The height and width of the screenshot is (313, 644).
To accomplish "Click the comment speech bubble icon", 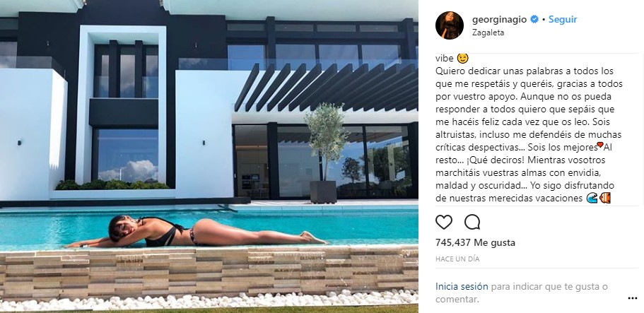I will click(472, 223).
